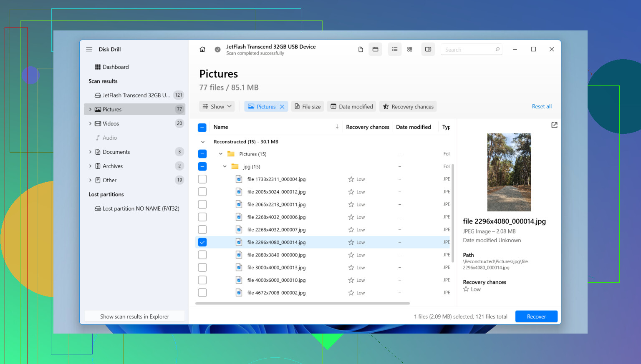Open the Show dropdown filter
The width and height of the screenshot is (641, 364).
click(217, 107)
